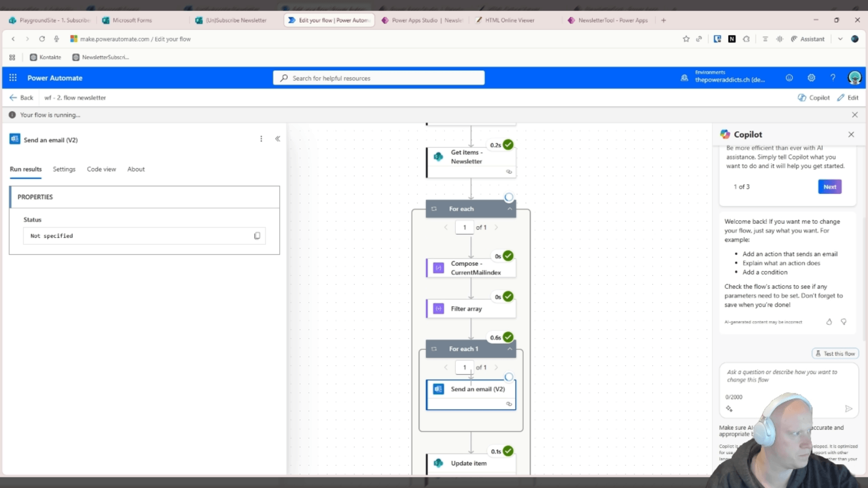This screenshot has width=868, height=488.
Task: Switch to Power Apps Studio browser tab
Action: click(x=422, y=20)
